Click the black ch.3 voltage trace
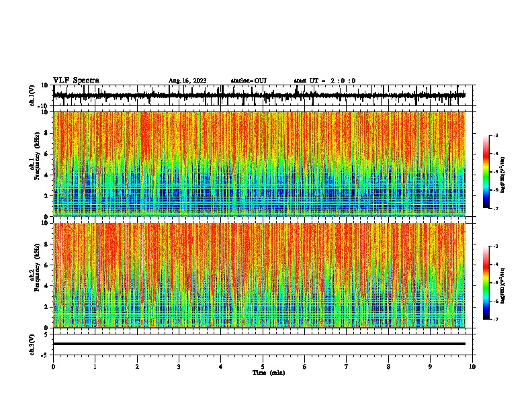532x411 pixels. point(259,344)
